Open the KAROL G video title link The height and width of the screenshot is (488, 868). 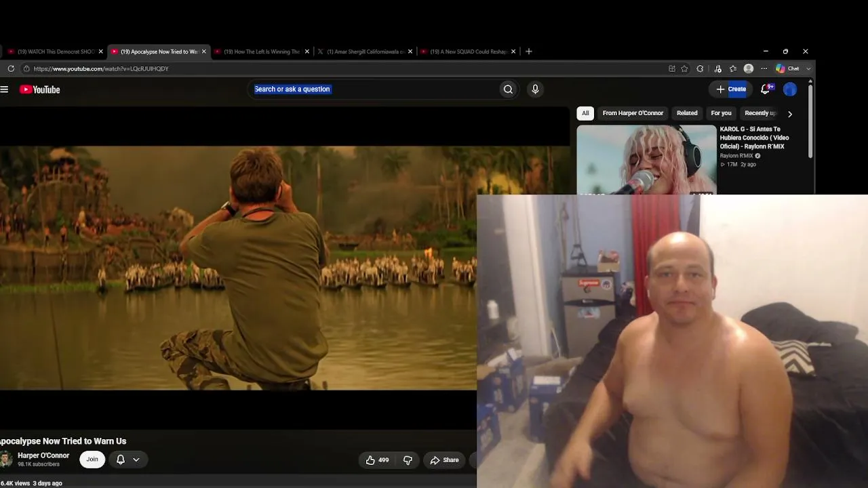coord(754,138)
